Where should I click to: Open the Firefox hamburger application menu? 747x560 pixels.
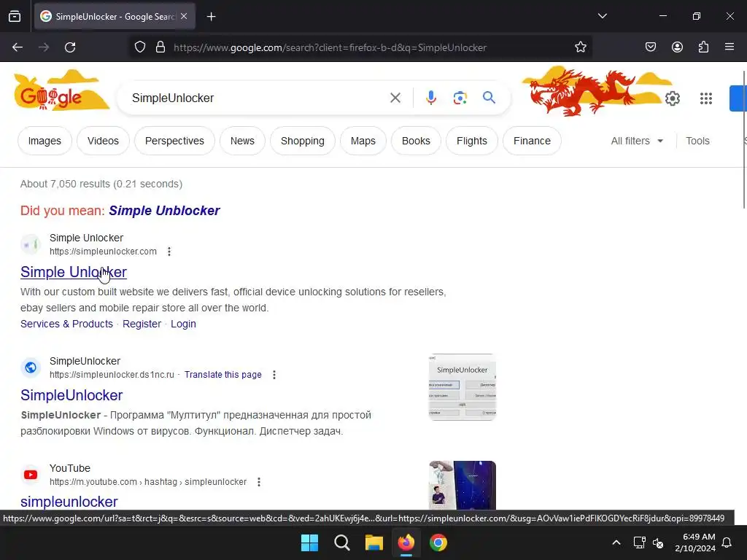pyautogui.click(x=729, y=47)
